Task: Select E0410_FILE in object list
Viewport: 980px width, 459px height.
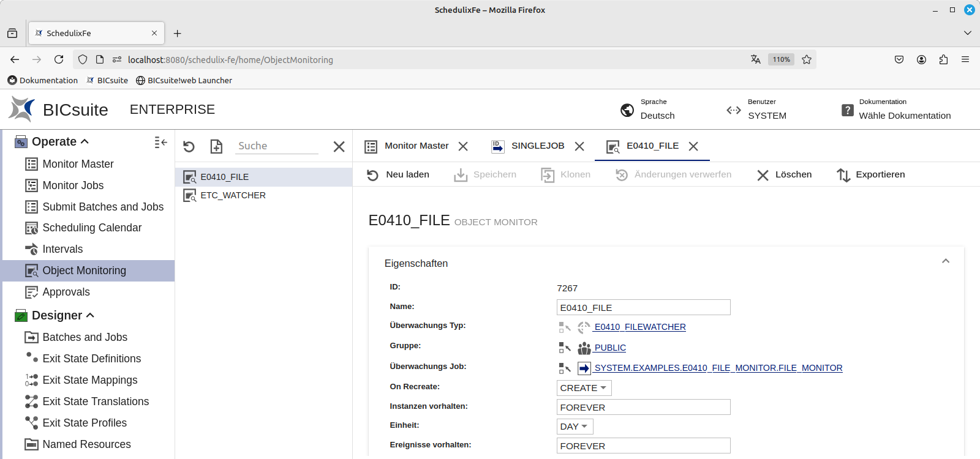Action: tap(264, 177)
